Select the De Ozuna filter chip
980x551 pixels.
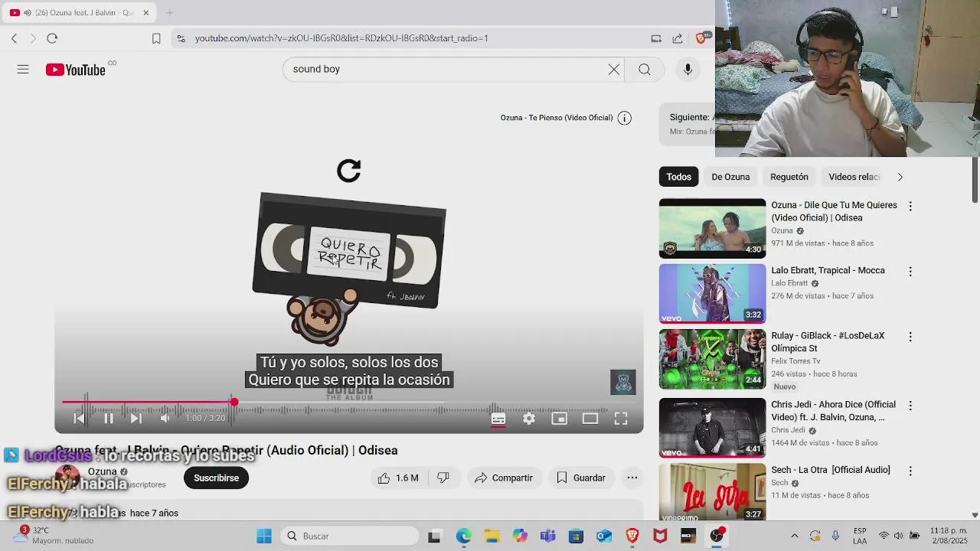(x=730, y=177)
